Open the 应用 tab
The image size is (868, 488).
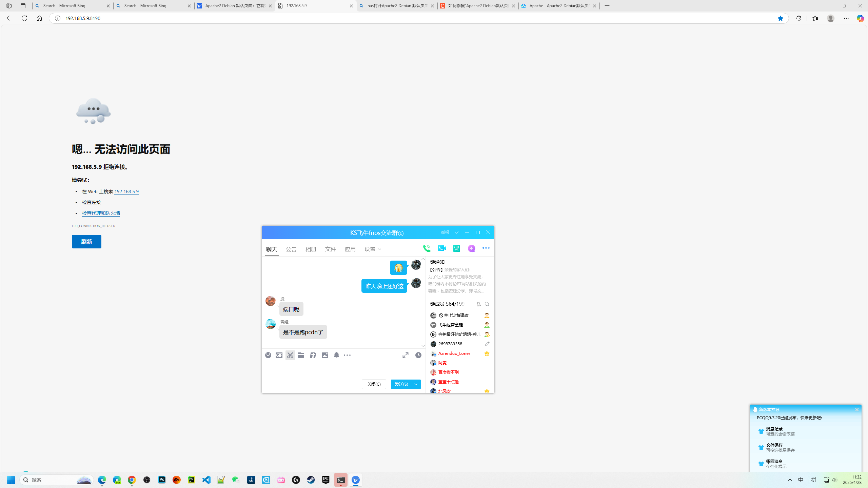click(350, 249)
